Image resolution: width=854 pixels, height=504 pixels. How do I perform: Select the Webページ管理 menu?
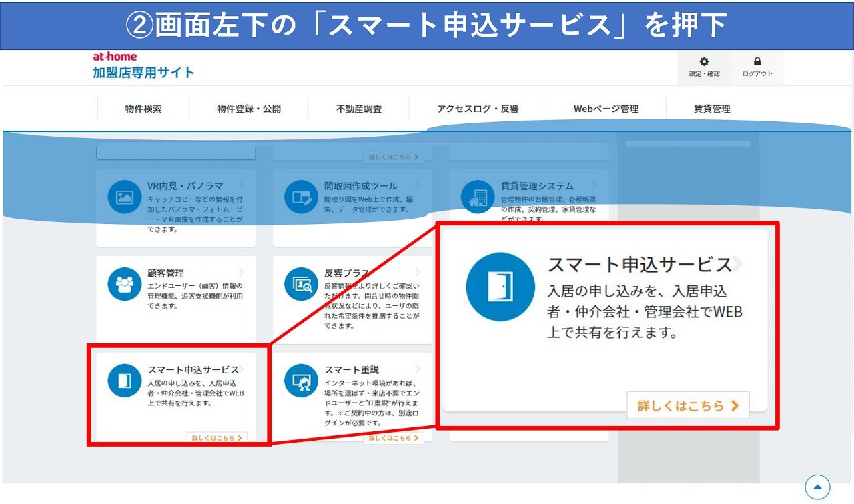click(606, 109)
